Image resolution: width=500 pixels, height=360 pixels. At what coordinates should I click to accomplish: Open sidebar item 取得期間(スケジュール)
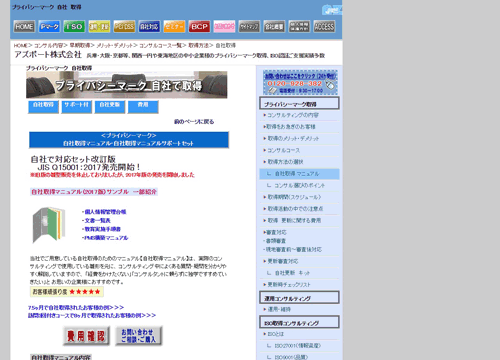294,197
